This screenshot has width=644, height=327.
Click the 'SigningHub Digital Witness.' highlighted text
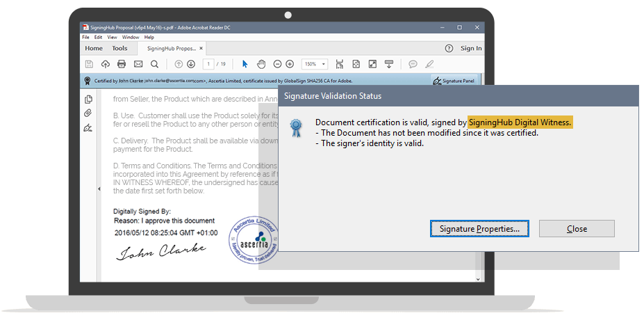520,122
